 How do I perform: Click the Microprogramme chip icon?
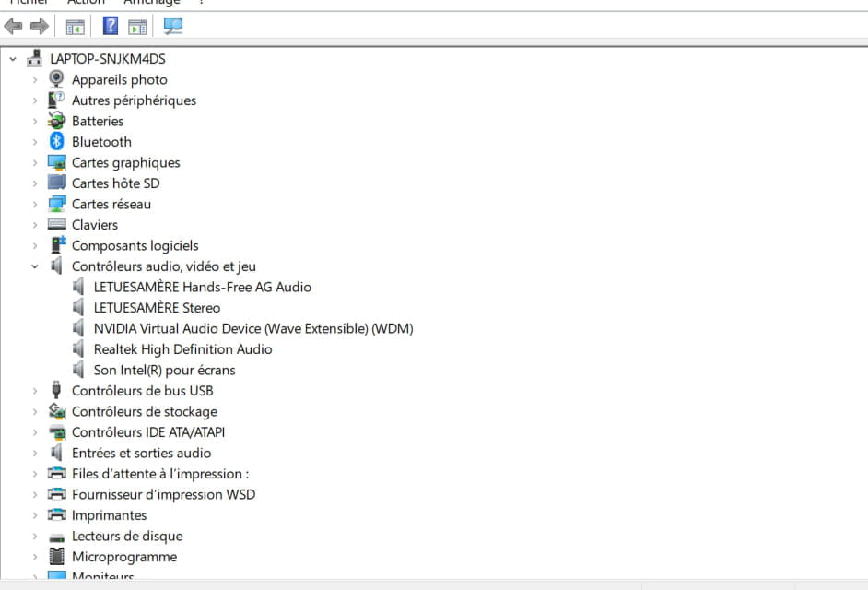click(56, 556)
